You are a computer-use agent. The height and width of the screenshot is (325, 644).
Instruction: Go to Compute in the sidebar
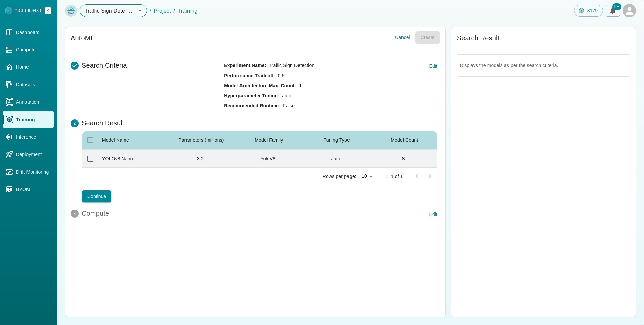click(x=28, y=50)
